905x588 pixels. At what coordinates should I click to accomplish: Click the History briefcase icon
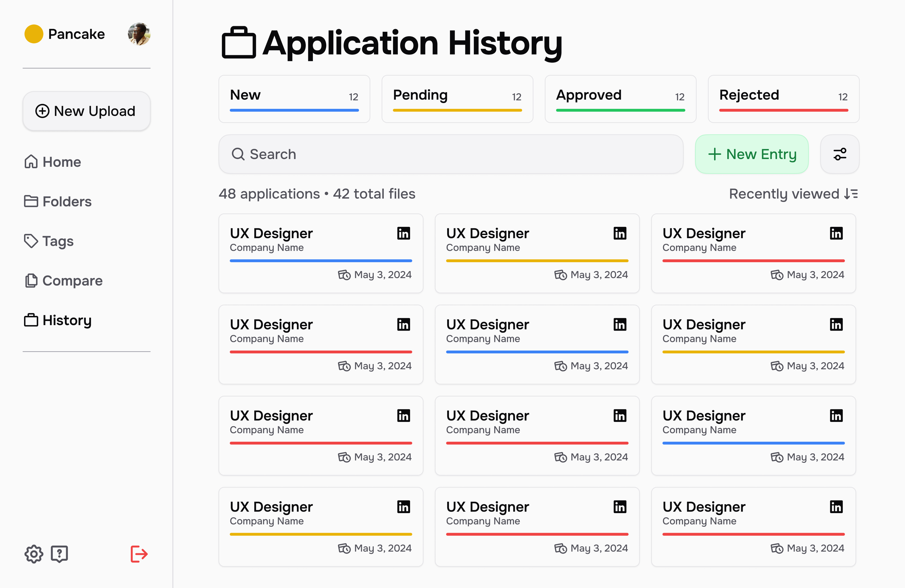[x=31, y=320]
